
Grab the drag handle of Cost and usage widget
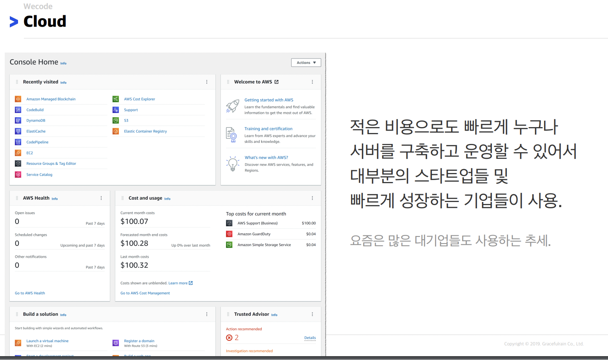[x=122, y=198]
